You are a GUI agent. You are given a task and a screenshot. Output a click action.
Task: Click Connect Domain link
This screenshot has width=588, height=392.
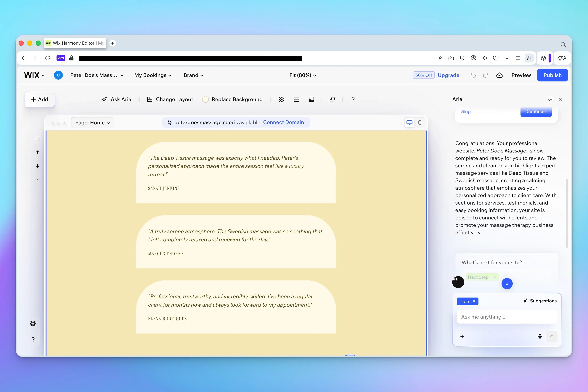click(x=283, y=122)
